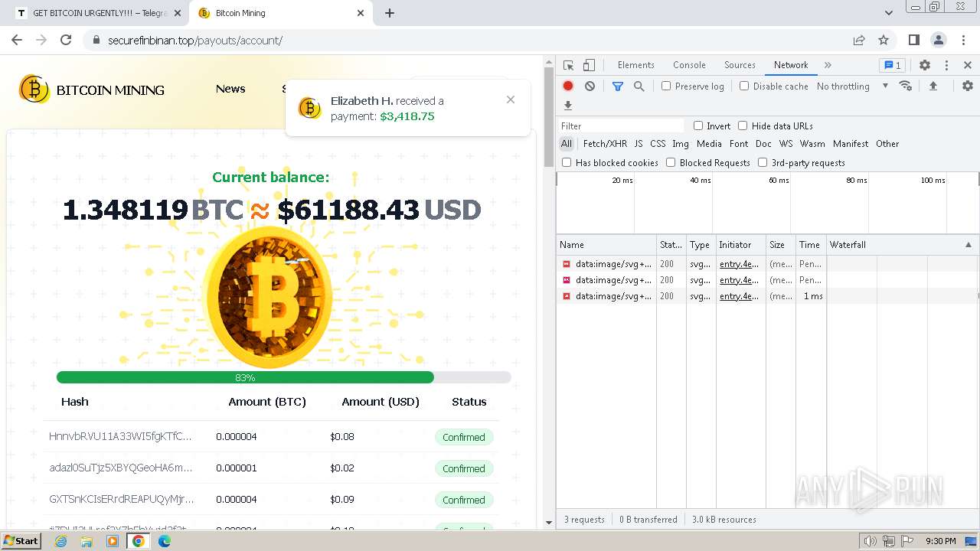
Task: Export HAR file with download arrow
Action: 568,106
